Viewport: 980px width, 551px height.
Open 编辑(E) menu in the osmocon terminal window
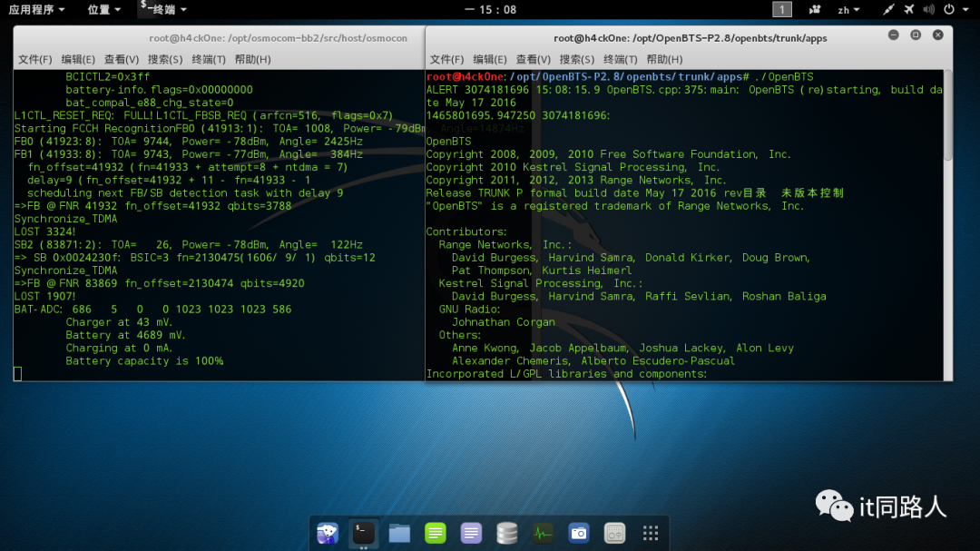point(78,59)
